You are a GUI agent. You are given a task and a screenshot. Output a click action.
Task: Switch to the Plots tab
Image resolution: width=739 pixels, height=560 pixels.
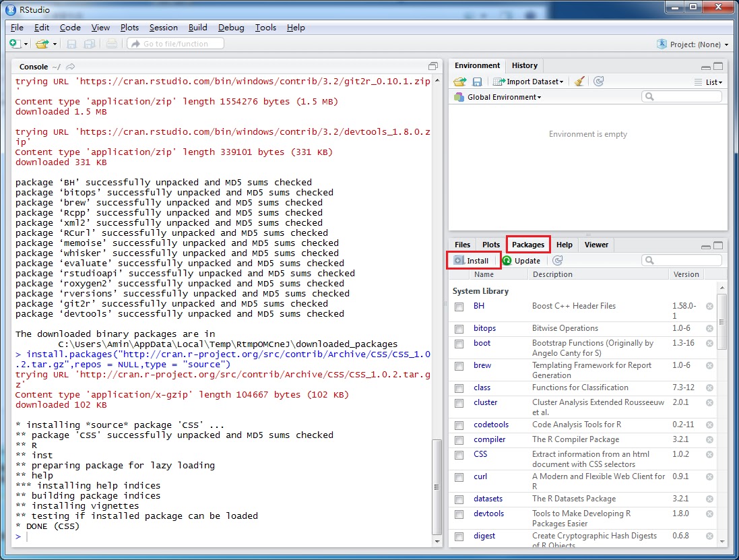(x=491, y=245)
